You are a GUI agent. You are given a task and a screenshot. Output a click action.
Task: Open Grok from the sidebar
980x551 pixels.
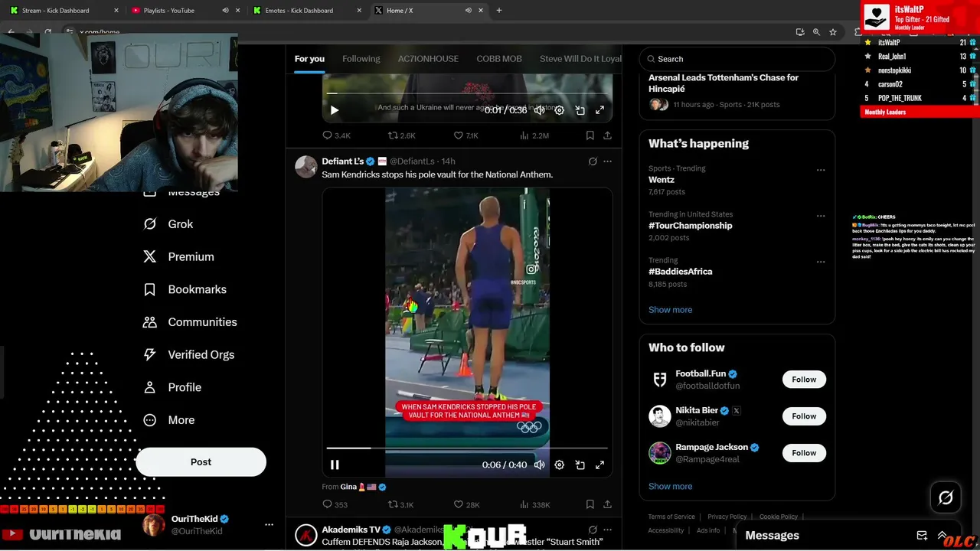(168, 224)
